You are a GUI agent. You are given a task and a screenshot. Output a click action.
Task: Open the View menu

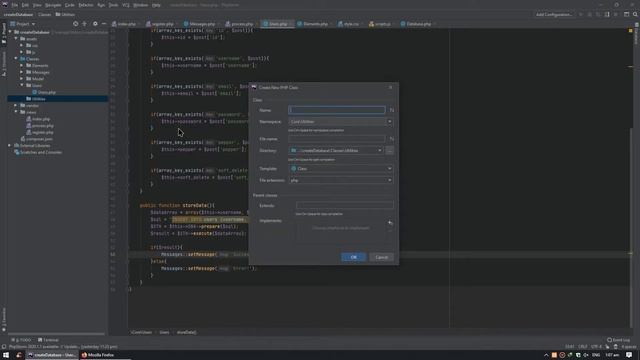click(37, 5)
